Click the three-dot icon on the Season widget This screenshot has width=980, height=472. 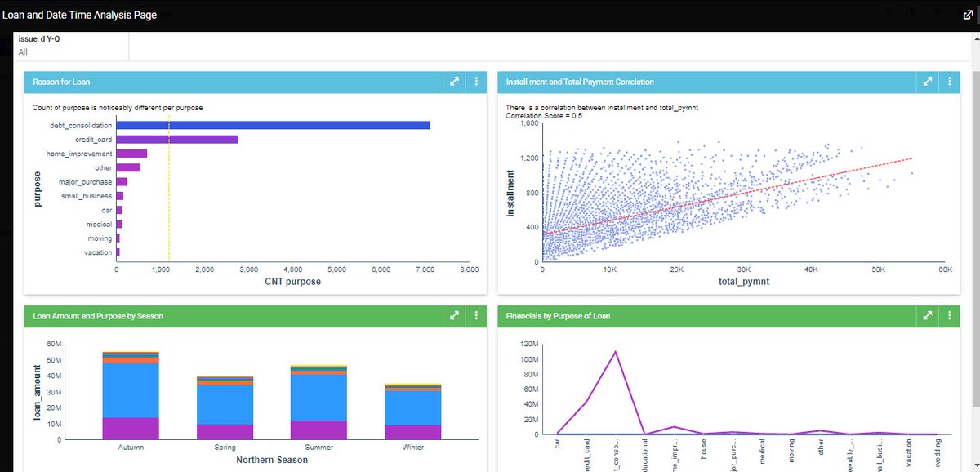475,315
